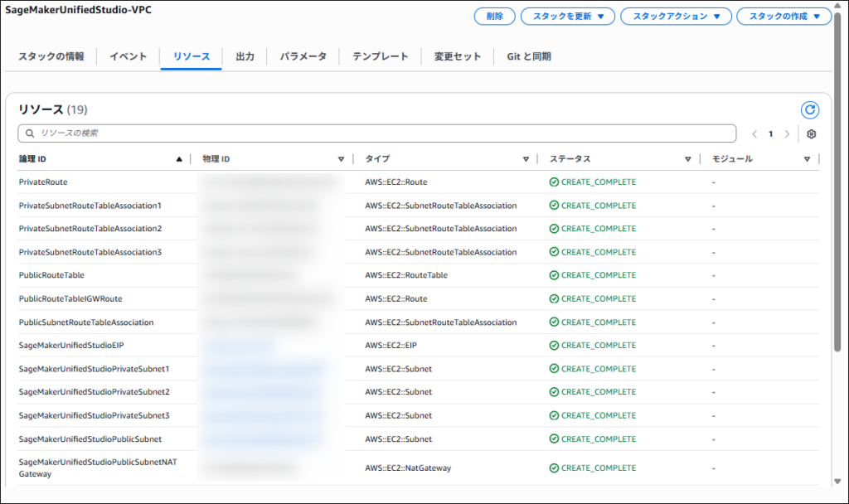This screenshot has width=849, height=504.
Task: Go to next page arrow
Action: 787,134
